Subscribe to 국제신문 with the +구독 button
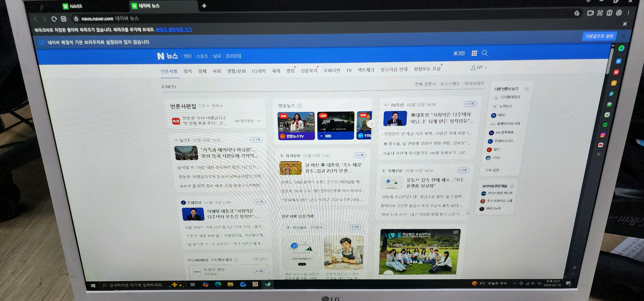644x301 pixels. (x=463, y=170)
